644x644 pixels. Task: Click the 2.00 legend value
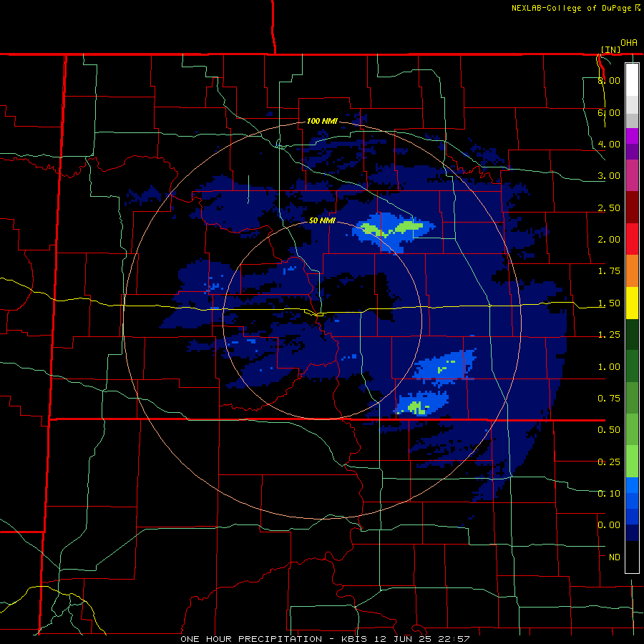[x=609, y=240]
